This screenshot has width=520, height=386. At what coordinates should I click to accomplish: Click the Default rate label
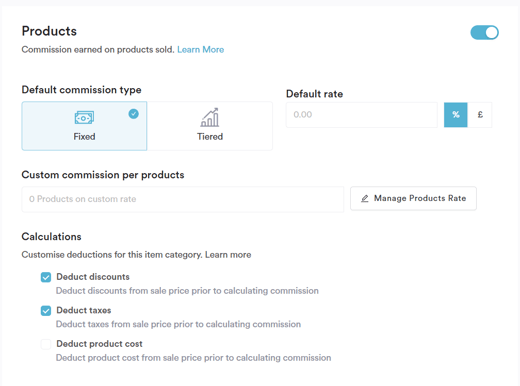[314, 94]
